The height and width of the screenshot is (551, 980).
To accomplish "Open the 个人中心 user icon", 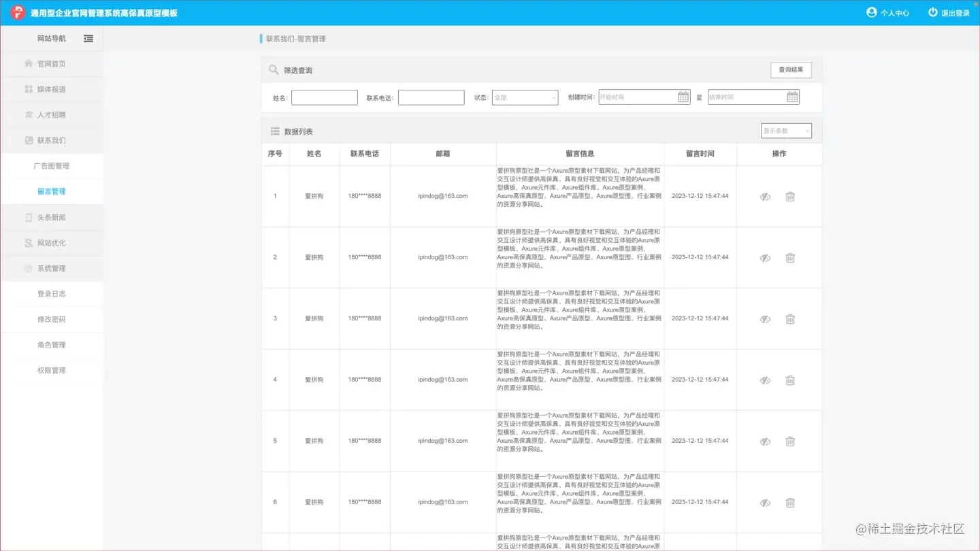I will pyautogui.click(x=871, y=12).
